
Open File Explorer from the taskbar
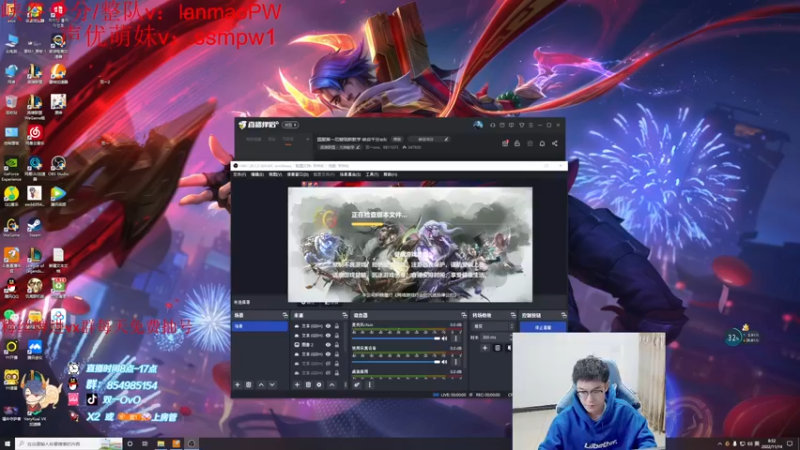tap(161, 444)
